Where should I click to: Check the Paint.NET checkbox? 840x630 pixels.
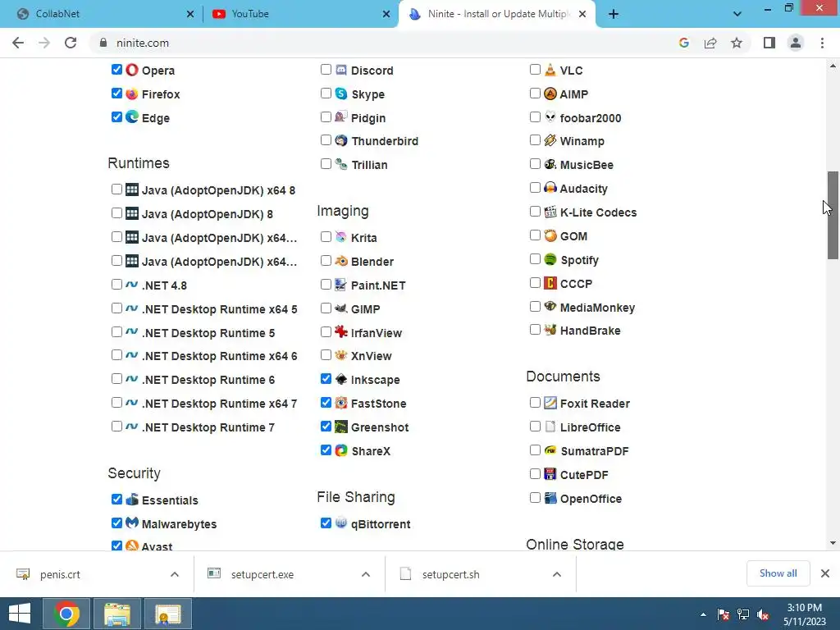326,285
